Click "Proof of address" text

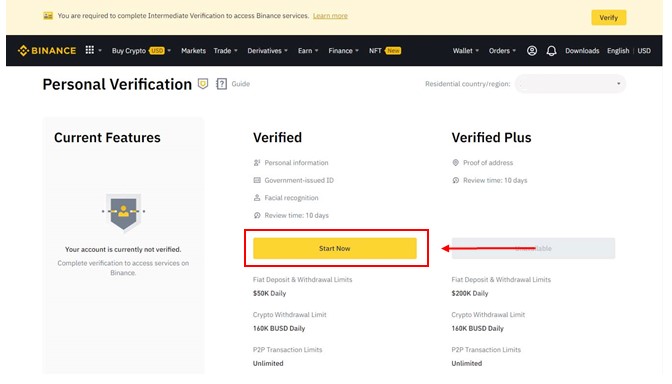coord(488,163)
